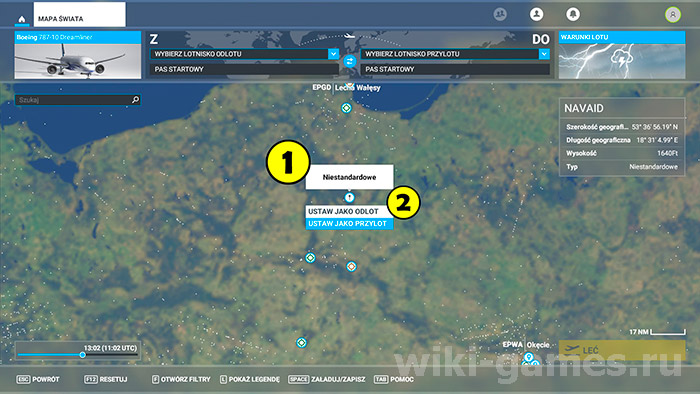Select the EPGD Lecha Wałęsy airport marker
This screenshot has height=394, width=700.
tap(346, 108)
